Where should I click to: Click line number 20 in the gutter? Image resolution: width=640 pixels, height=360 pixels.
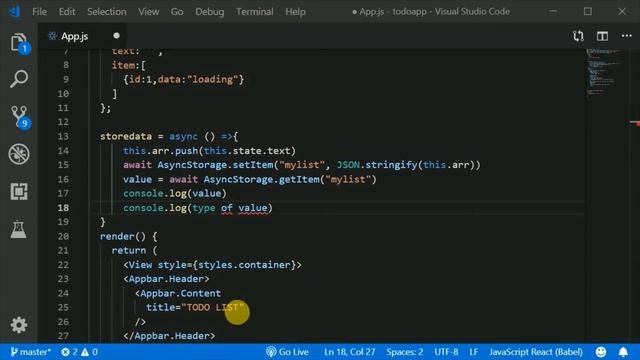click(63, 236)
